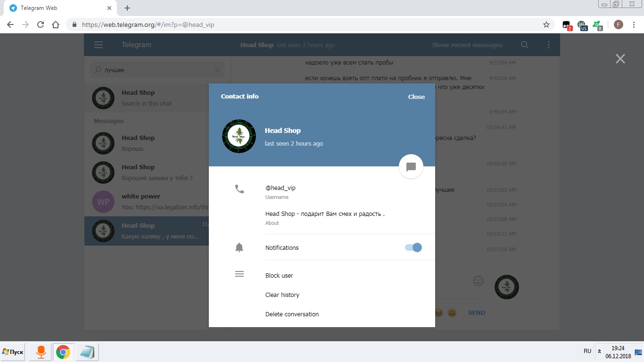Select Clear history
The image size is (644, 362).
point(282,295)
